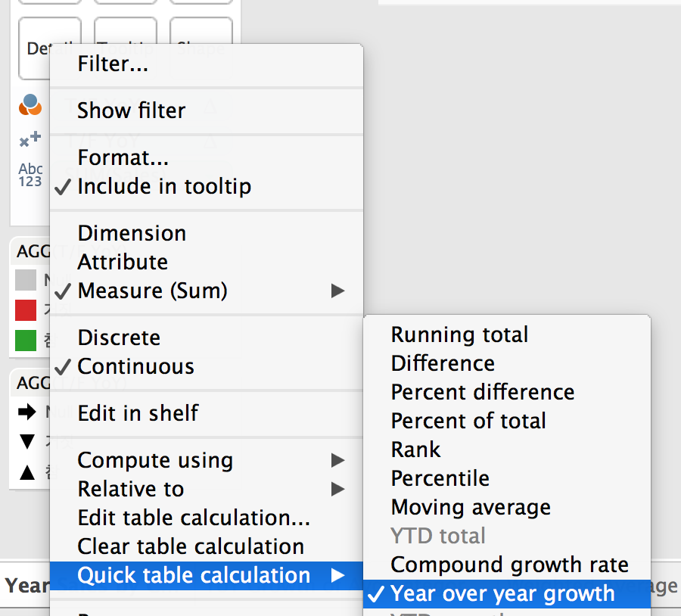Toggle Include in tooltip option
681x616 pixels.
163,186
